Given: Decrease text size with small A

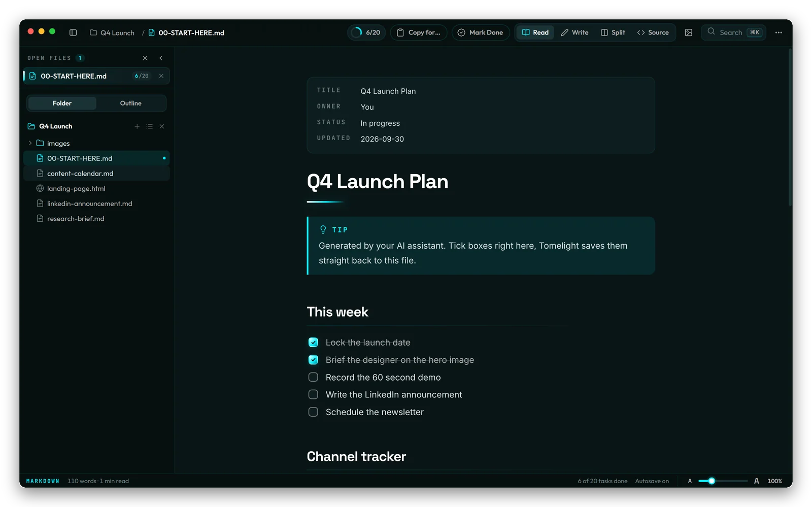Looking at the screenshot, I should (690, 481).
